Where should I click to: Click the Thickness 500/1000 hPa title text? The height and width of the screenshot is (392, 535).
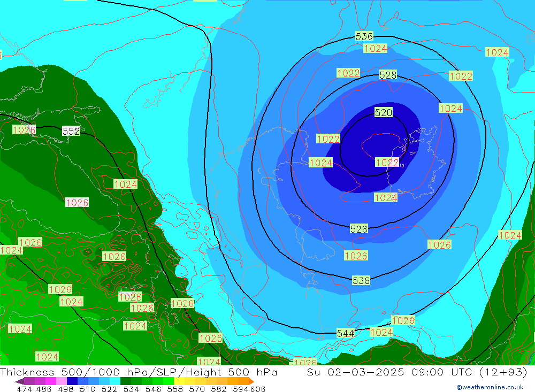tap(80, 372)
